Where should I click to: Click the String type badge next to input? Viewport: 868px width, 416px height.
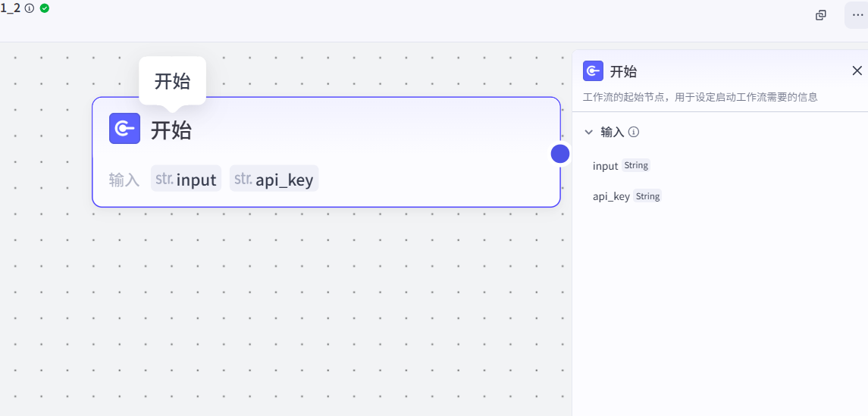tap(636, 165)
